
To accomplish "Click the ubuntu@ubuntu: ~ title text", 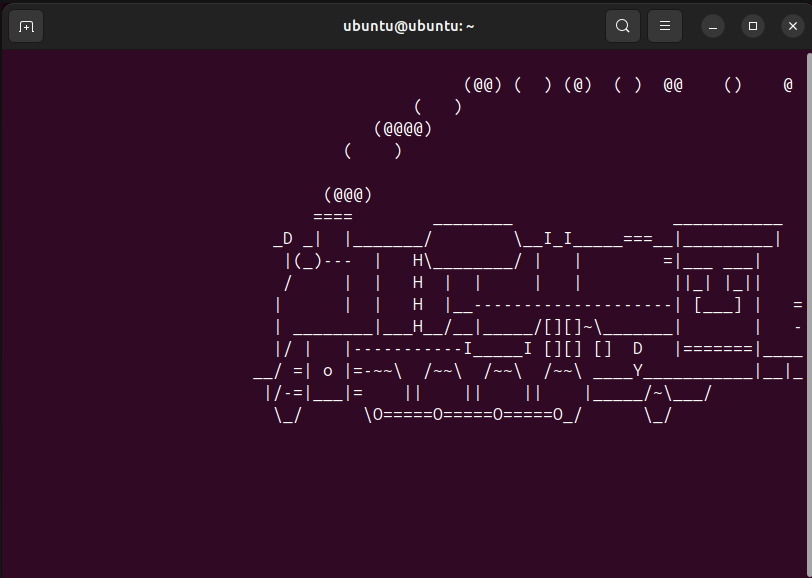I will tap(408, 26).
